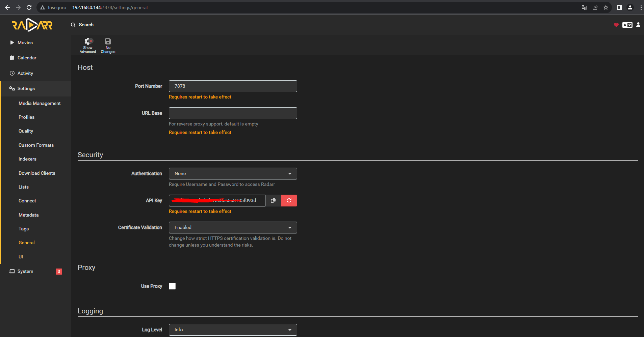Viewport: 644px width, 337px height.
Task: Open the keyboard shortcuts icon in header
Action: point(627,25)
